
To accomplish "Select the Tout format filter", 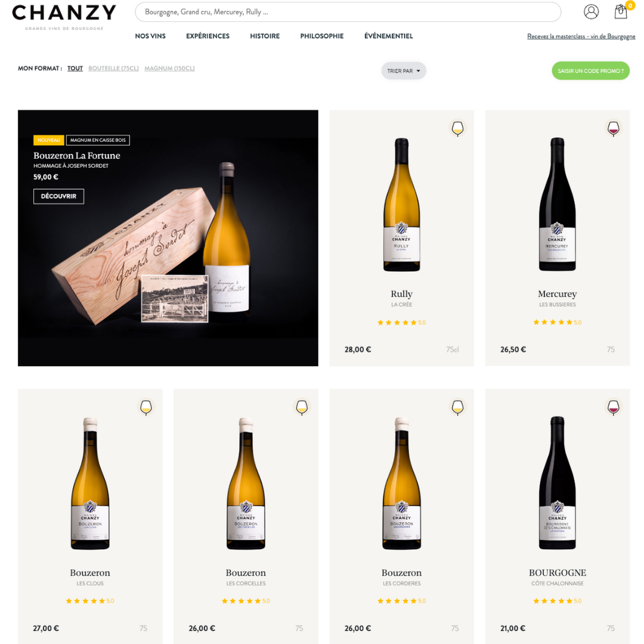I will pyautogui.click(x=75, y=68).
